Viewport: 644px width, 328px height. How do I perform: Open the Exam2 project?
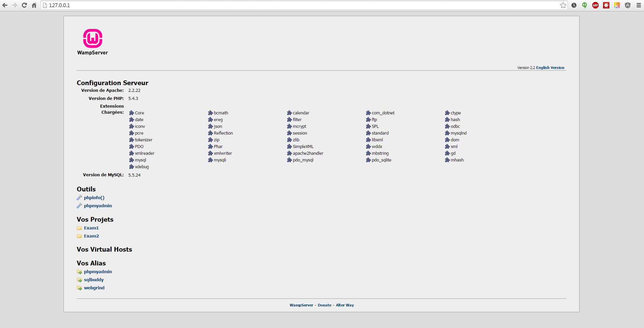[91, 236]
